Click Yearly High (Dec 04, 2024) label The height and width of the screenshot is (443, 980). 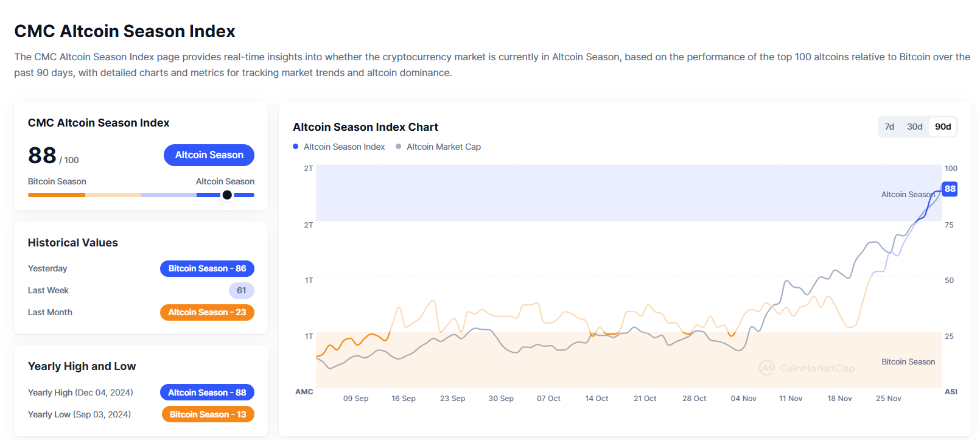[80, 392]
